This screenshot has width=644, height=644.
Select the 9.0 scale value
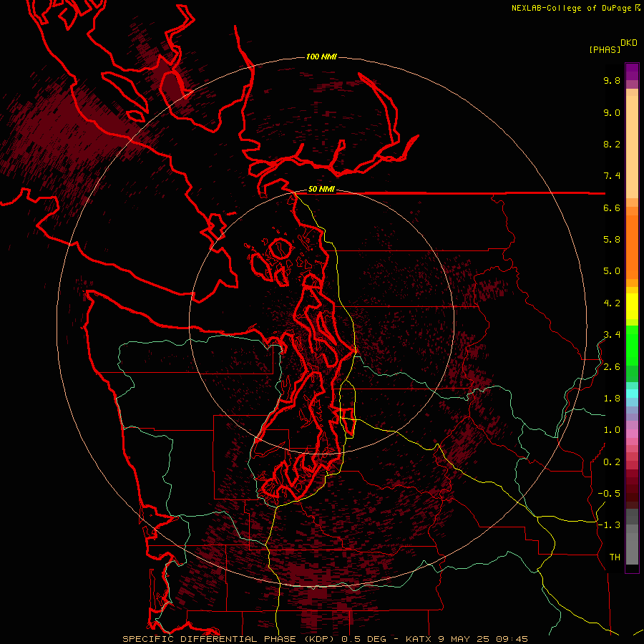(612, 112)
